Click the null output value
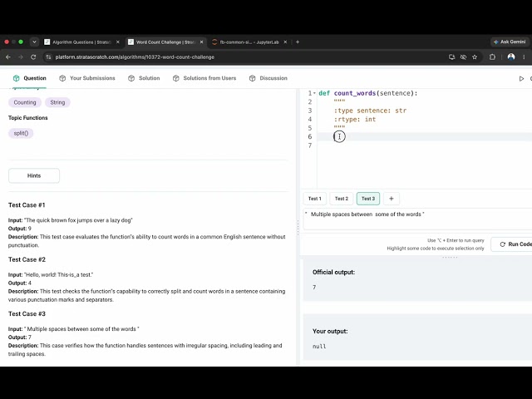The height and width of the screenshot is (399, 532). (319, 347)
